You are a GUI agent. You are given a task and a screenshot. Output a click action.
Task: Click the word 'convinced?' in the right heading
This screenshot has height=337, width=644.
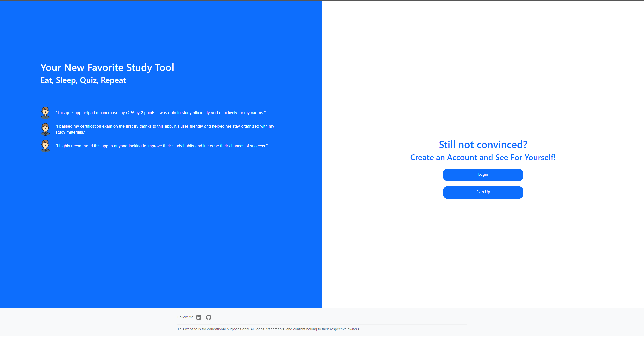coord(502,145)
